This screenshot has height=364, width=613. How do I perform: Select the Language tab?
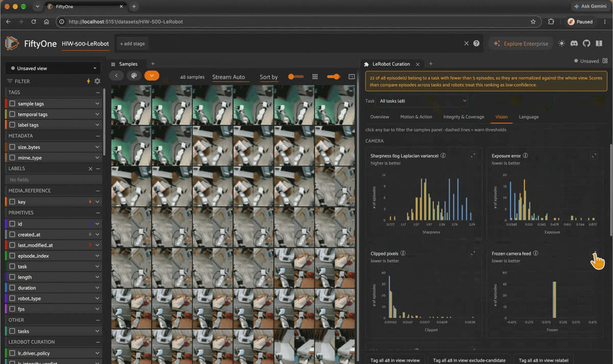[529, 117]
